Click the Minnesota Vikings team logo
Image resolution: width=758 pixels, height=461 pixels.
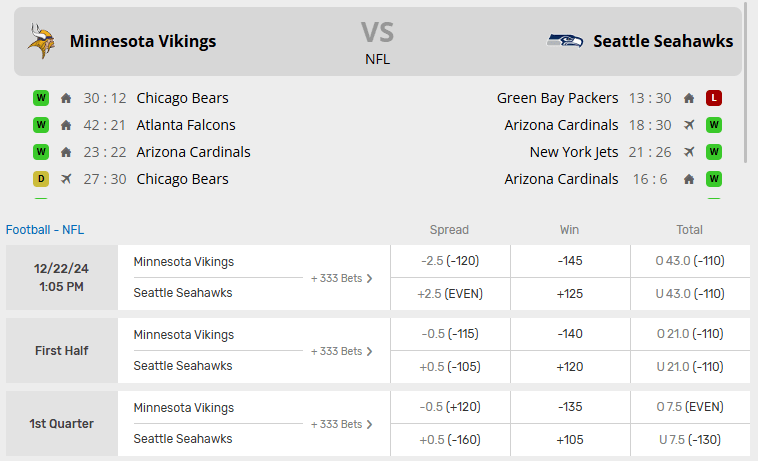tap(41, 41)
